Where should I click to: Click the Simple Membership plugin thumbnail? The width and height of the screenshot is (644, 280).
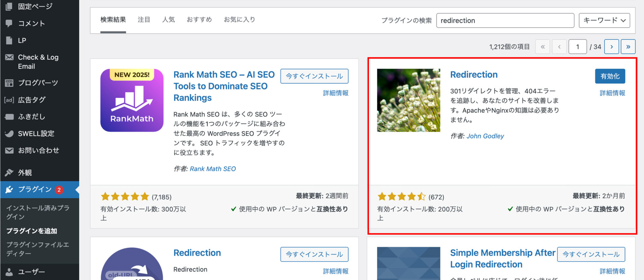coord(409,264)
